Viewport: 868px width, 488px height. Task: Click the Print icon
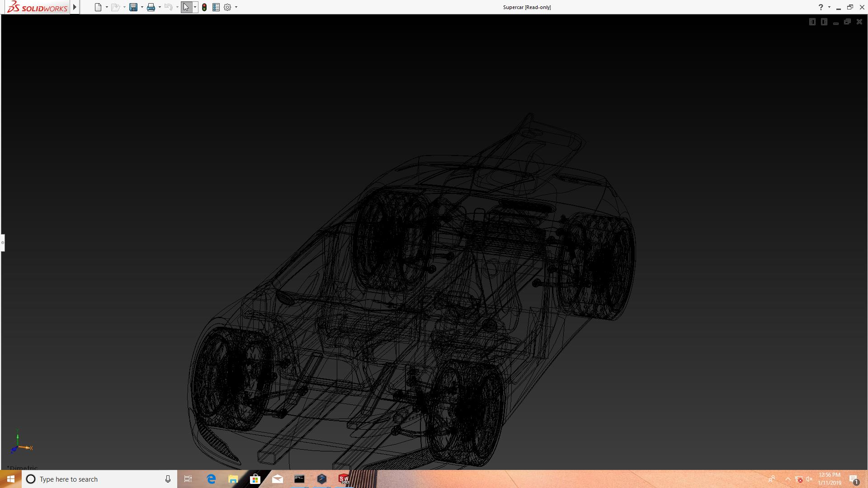(x=151, y=7)
